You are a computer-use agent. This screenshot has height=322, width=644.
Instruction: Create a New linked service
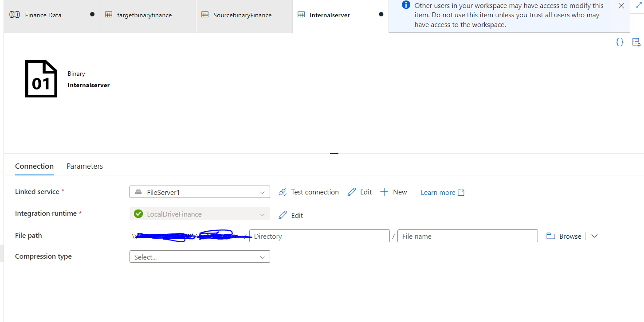[x=393, y=192]
